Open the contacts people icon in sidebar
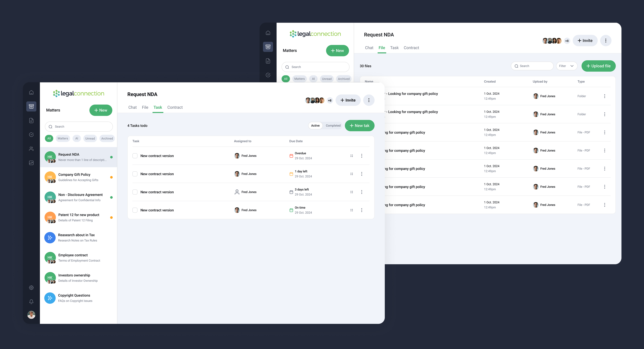The height and width of the screenshot is (349, 644). click(x=31, y=149)
